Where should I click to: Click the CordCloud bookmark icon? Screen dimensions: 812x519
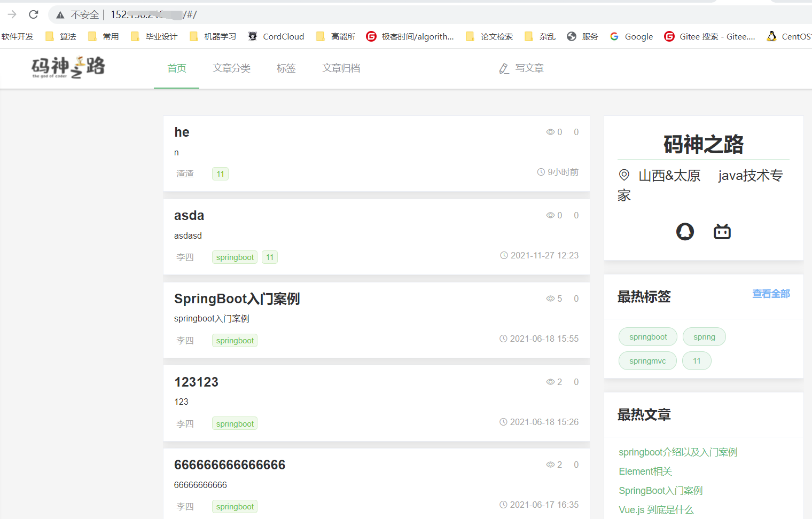[252, 36]
